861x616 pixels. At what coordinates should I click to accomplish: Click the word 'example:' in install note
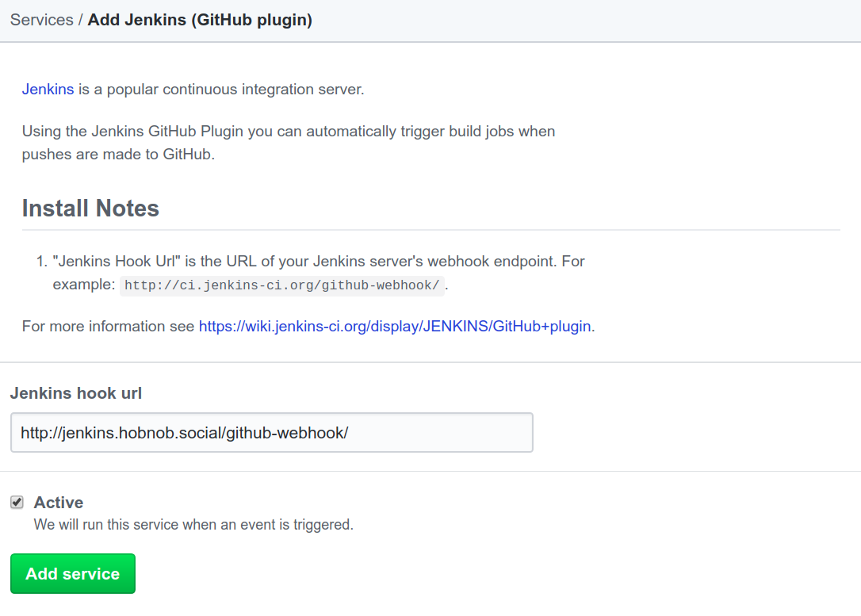pos(84,285)
